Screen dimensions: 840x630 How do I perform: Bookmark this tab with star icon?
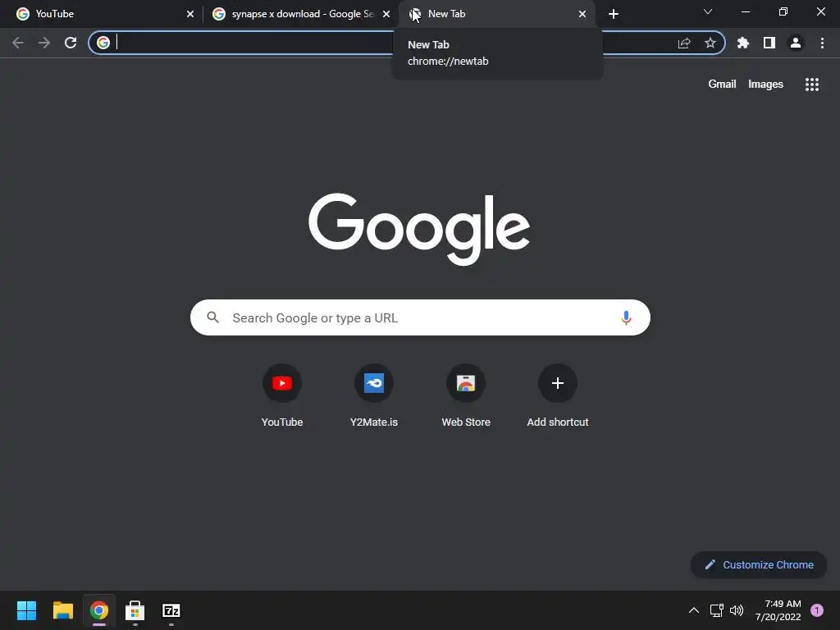[x=710, y=43]
